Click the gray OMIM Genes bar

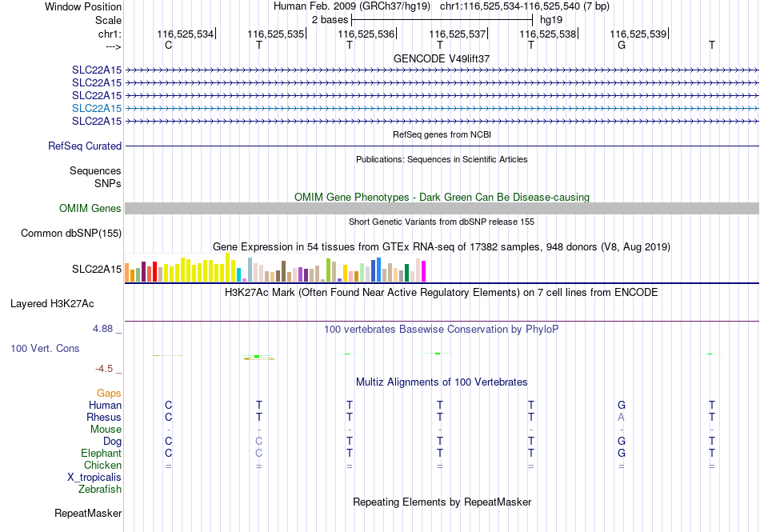442,208
